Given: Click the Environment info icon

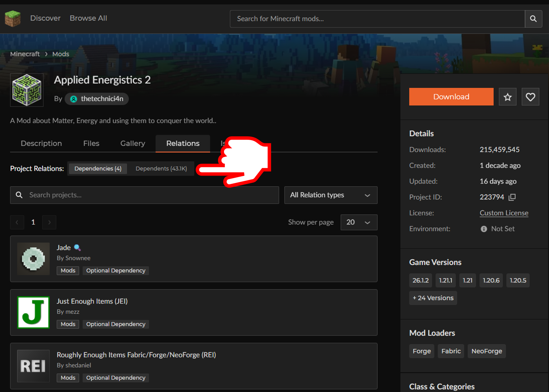Looking at the screenshot, I should [x=484, y=229].
